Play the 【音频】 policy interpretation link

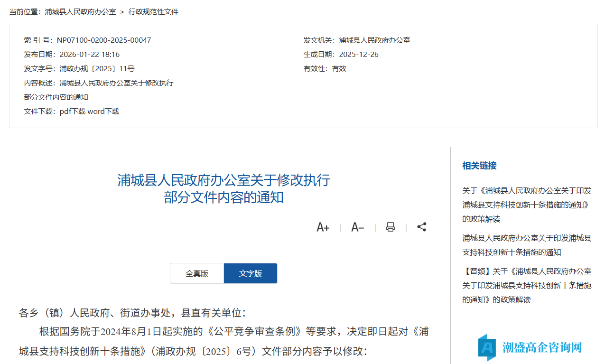tap(527, 285)
